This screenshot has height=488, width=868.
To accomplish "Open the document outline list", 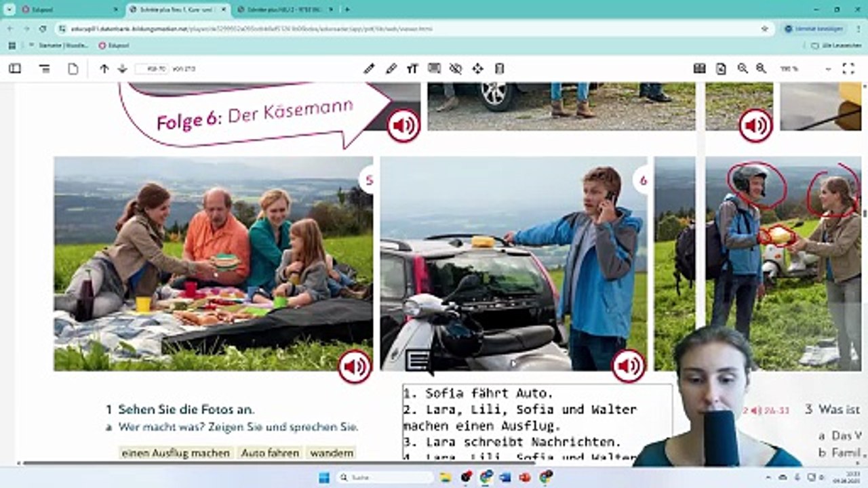I will [44, 68].
